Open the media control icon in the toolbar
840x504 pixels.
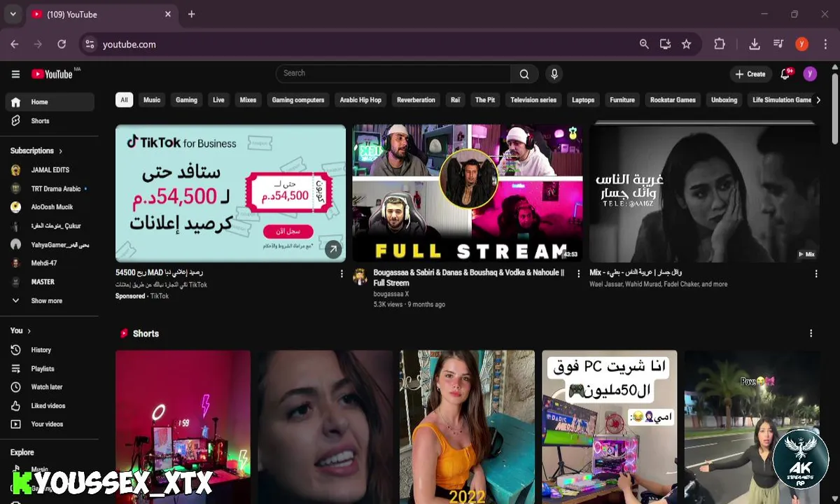(778, 44)
